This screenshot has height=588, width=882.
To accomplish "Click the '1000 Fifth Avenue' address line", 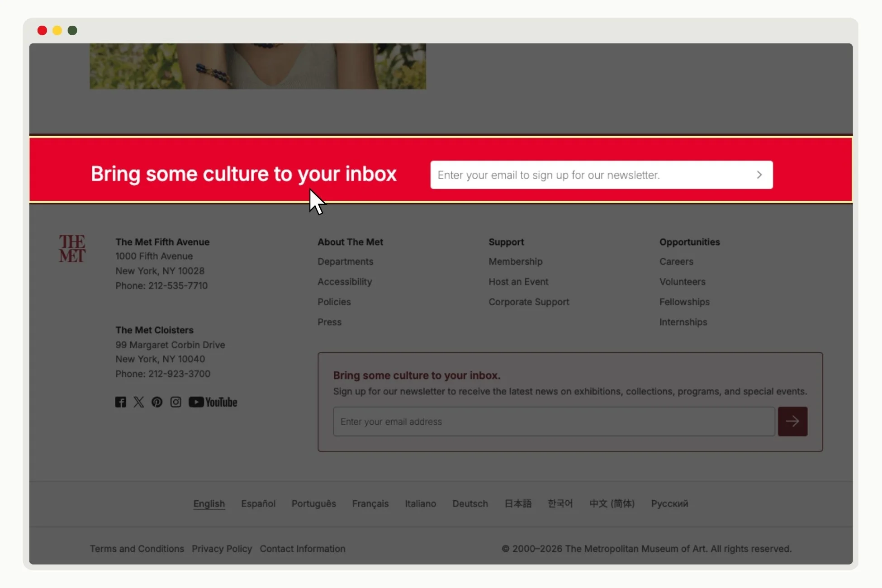I will tap(154, 256).
